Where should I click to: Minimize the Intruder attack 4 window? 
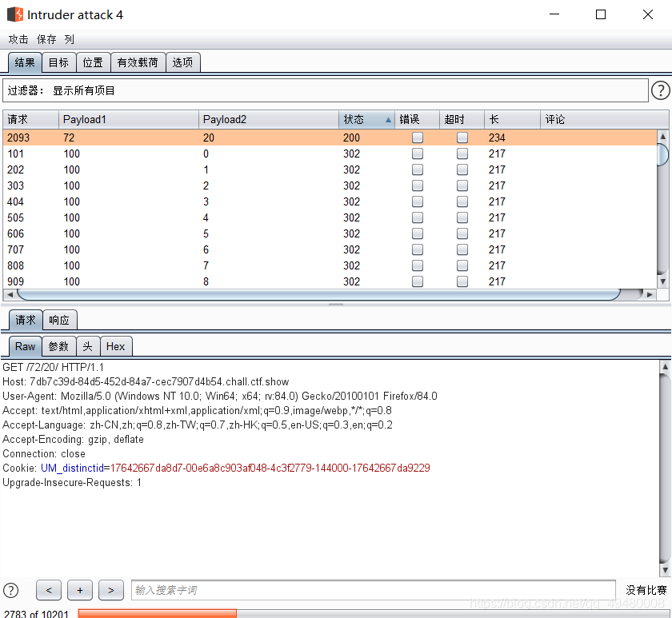coord(554,14)
